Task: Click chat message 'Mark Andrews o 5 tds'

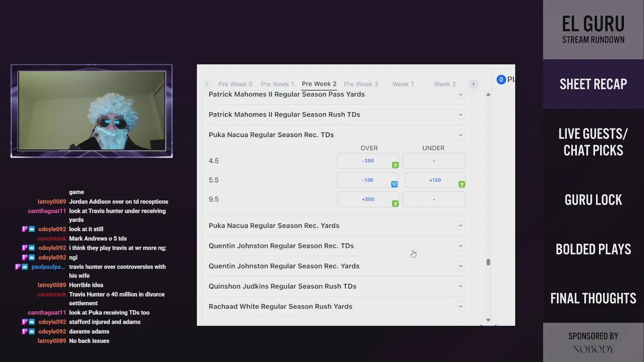Action: coord(98,238)
